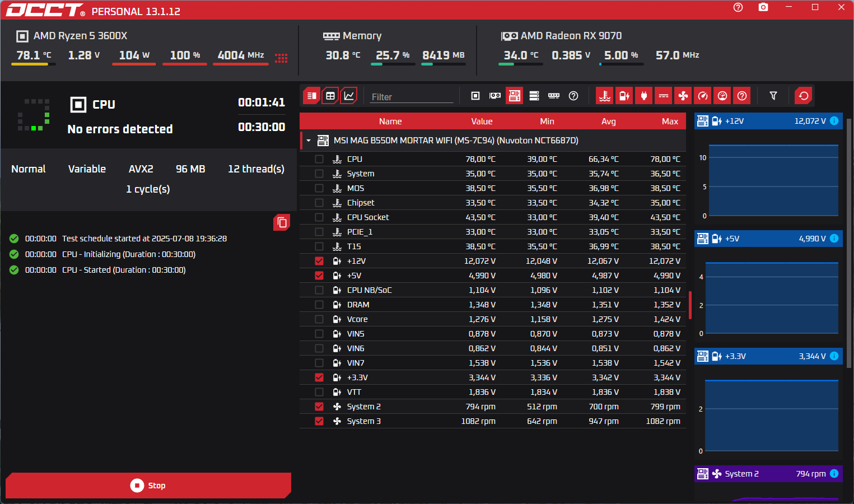Sort by the Min column header
The height and width of the screenshot is (504, 854).
point(547,122)
